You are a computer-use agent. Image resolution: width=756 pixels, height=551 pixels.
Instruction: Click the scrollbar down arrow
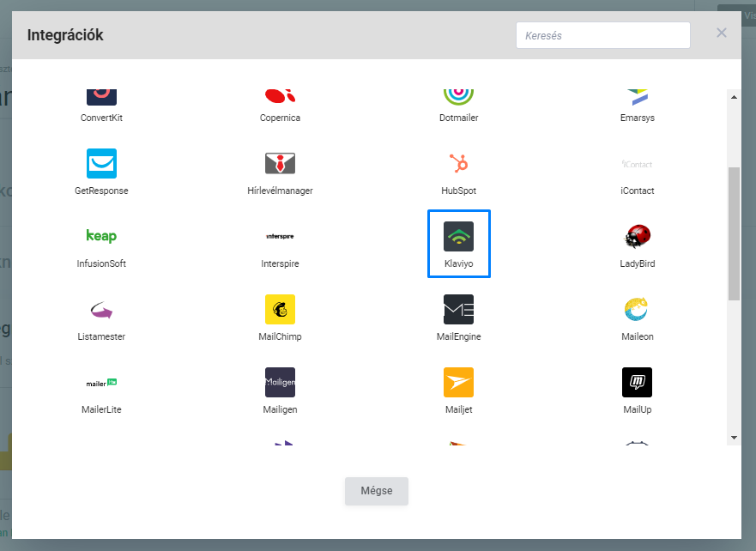[734, 438]
